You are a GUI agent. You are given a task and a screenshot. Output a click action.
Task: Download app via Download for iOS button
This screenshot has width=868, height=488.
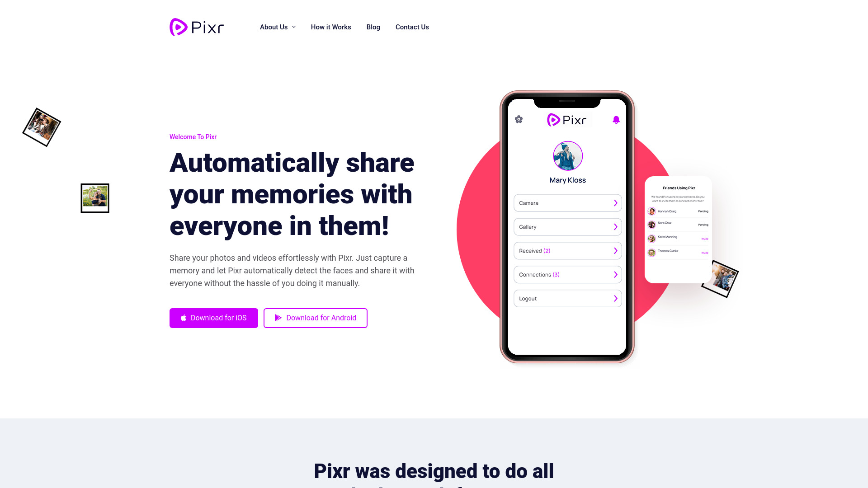pos(213,318)
